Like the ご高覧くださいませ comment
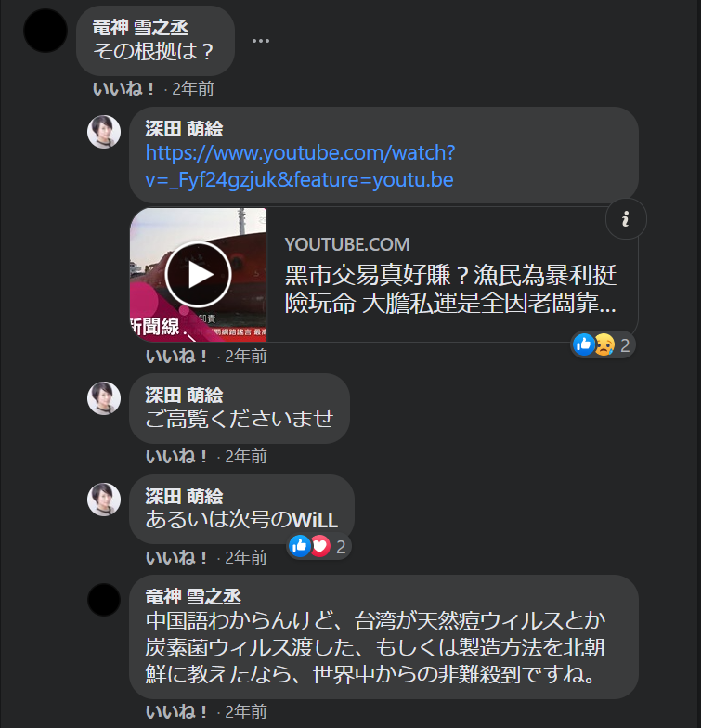701x728 pixels. click(x=176, y=457)
